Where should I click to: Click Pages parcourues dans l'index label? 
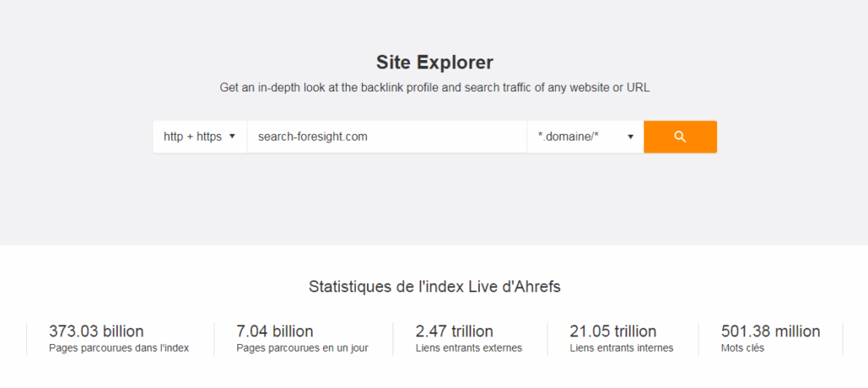pyautogui.click(x=119, y=348)
